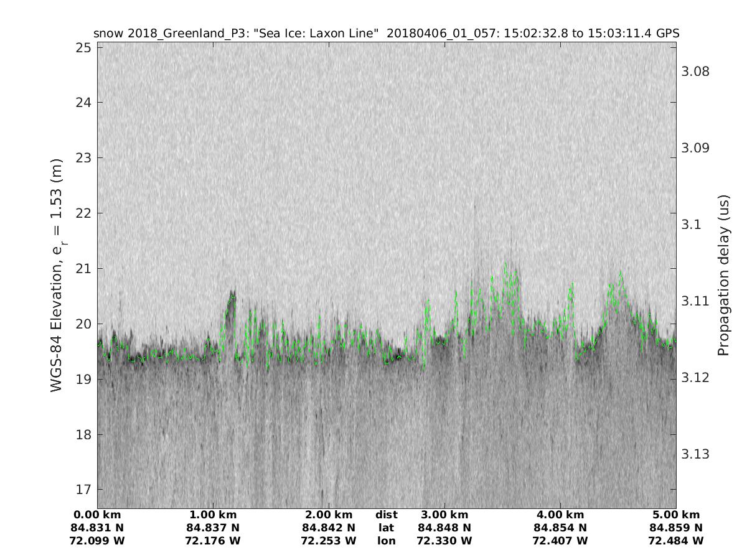Click the Propagation delay (us) axis label

[x=723, y=275]
